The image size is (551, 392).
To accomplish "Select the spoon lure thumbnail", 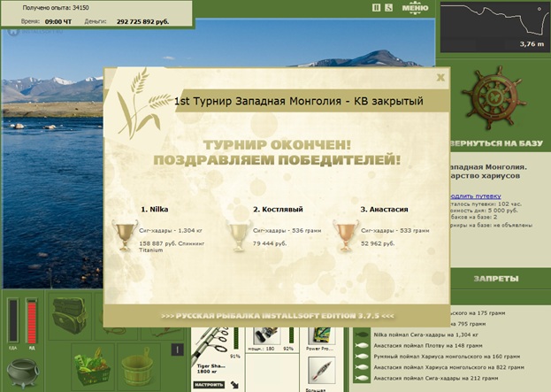I will [322, 372].
